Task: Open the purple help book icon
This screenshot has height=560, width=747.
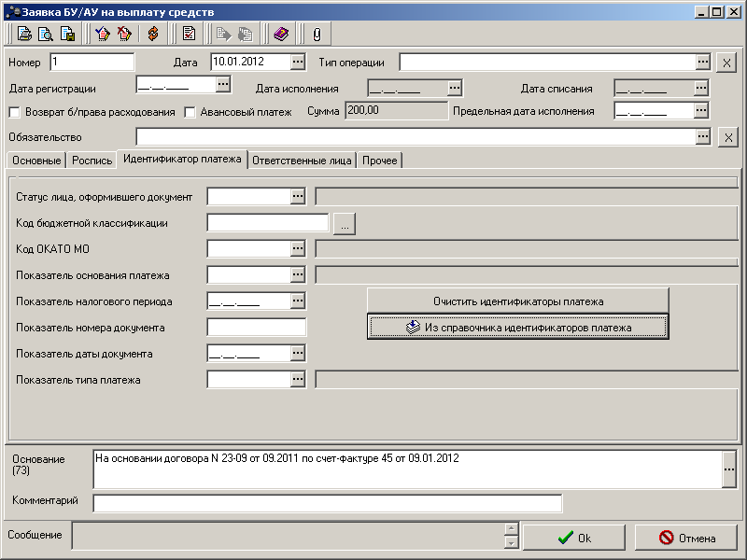Action: [x=281, y=35]
